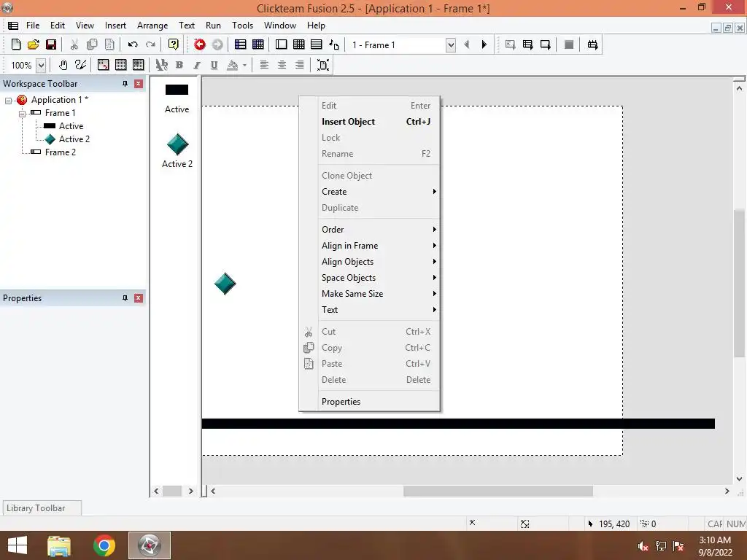Expand the Order submenu
The height and width of the screenshot is (560, 747).
(379, 230)
